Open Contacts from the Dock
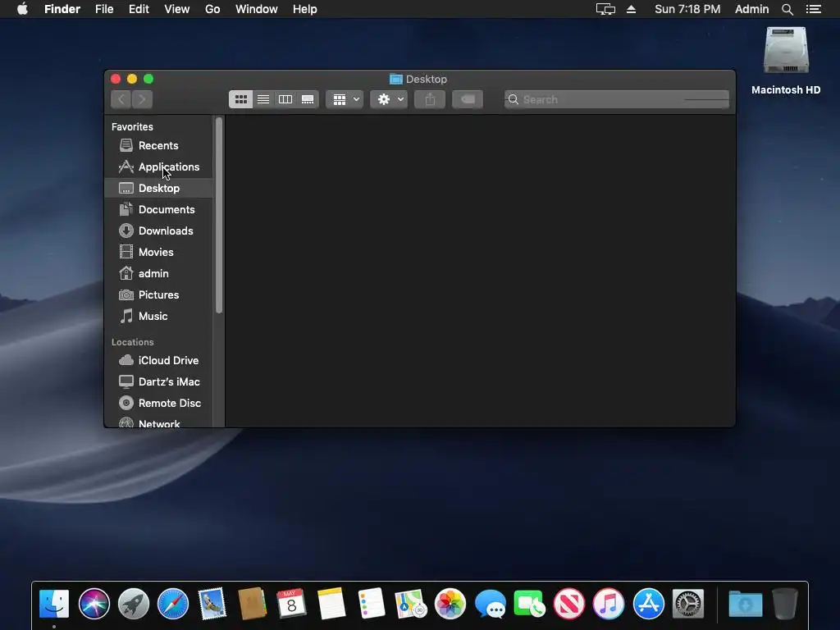840x630 pixels. (x=252, y=604)
